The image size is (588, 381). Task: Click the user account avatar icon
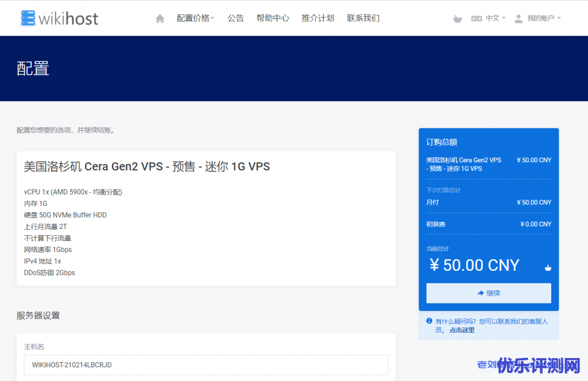pos(519,18)
